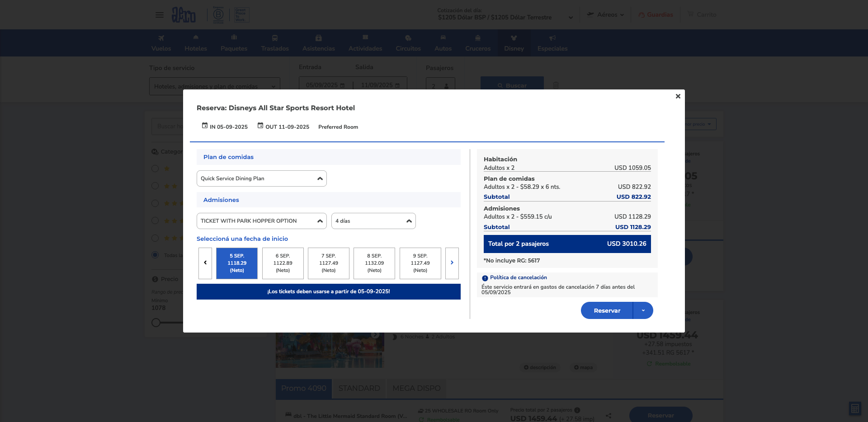Open the Cruceros tab

coord(478,43)
